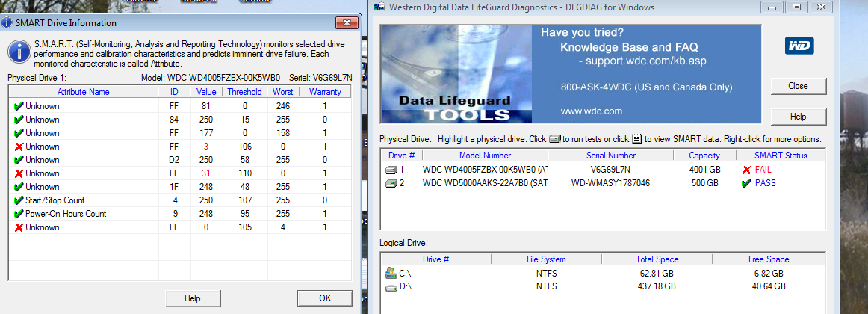Click green check icon on row with ID 1F
868x314 pixels.
[19, 187]
